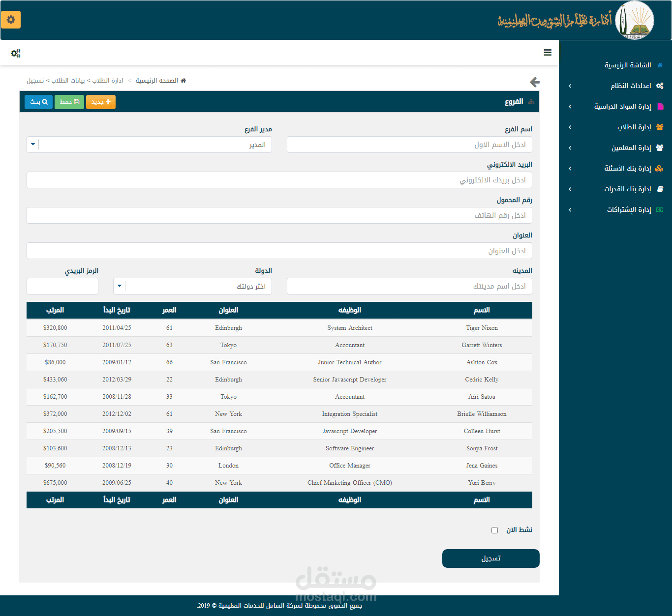The image size is (672, 616).
Task: Click the group icon for إدارة المعلمين
Action: (x=660, y=147)
